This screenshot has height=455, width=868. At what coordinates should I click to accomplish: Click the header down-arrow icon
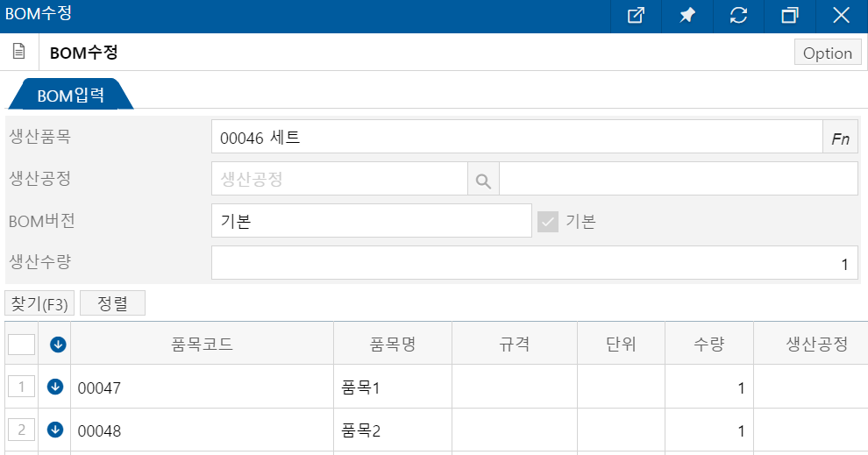point(58,345)
